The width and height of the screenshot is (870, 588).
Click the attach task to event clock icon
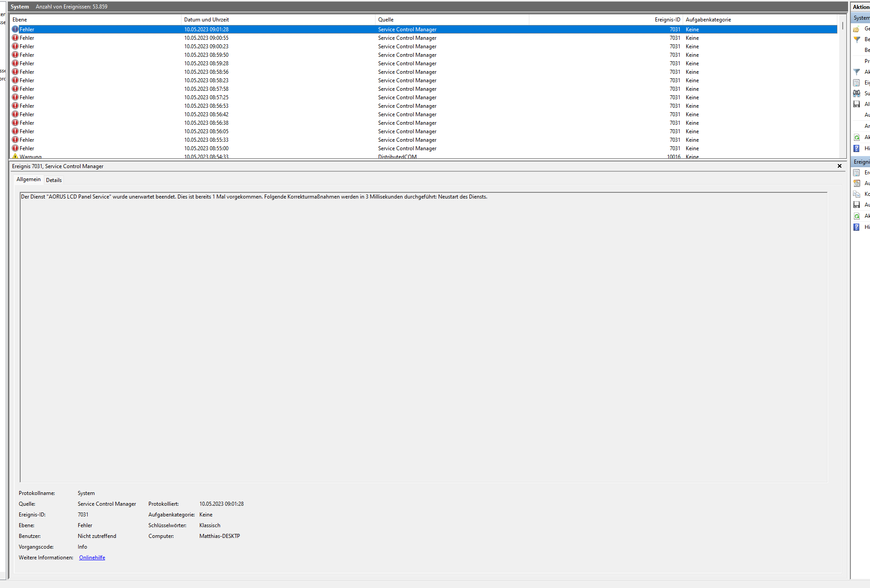click(x=857, y=183)
